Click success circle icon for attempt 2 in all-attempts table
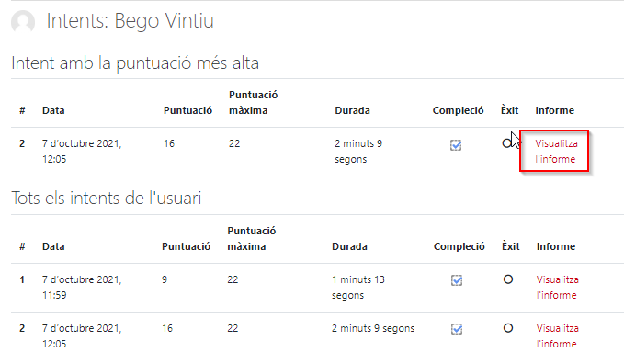The image size is (624, 364). point(508,328)
